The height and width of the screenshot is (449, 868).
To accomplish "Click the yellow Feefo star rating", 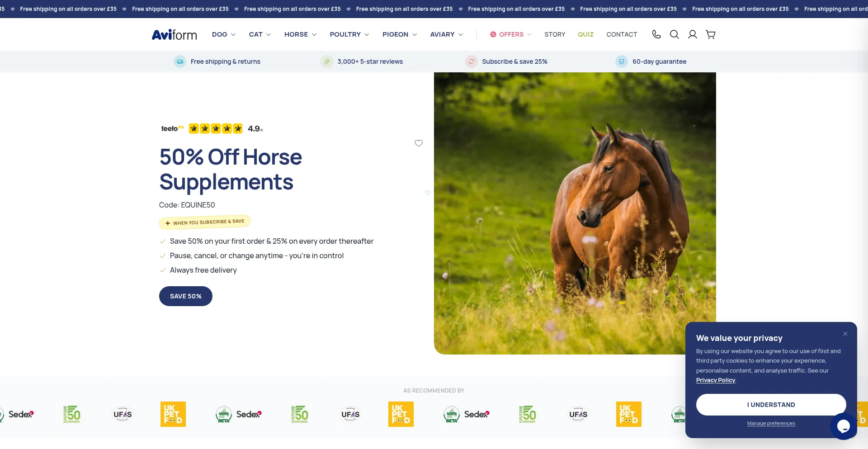I will [x=216, y=128].
